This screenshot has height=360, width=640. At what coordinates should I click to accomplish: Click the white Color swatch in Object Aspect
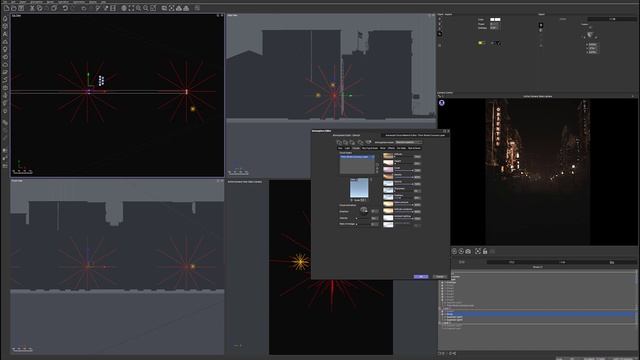(x=495, y=19)
